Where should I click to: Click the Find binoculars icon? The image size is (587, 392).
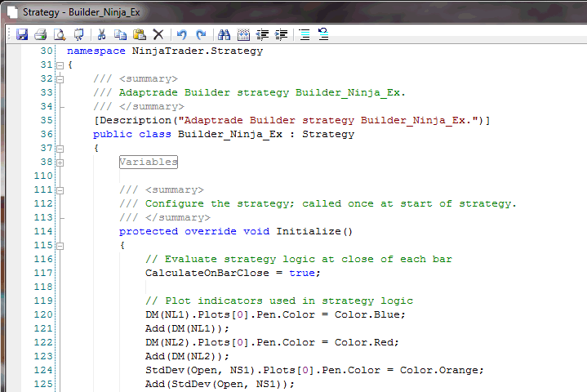pos(224,34)
